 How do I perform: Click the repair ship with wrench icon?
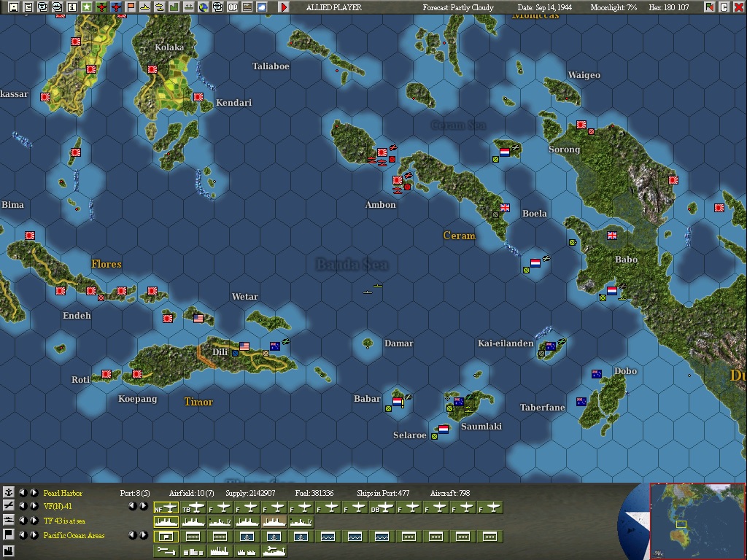coord(274,551)
